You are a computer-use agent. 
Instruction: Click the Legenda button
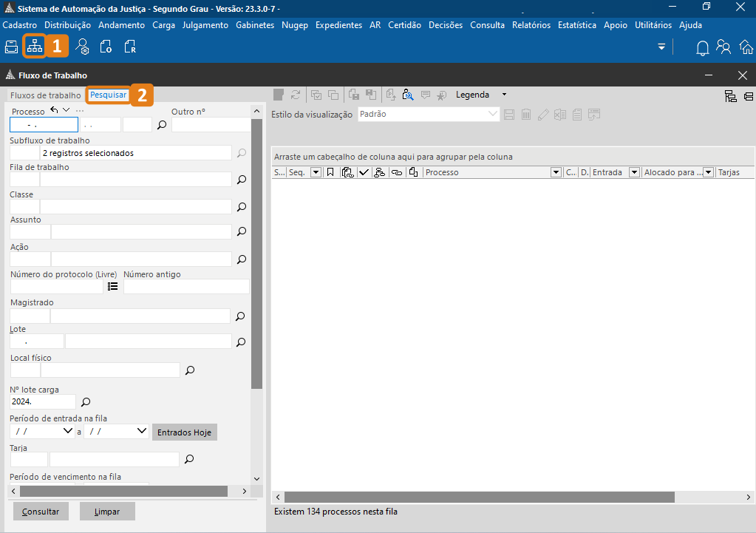[x=472, y=95]
